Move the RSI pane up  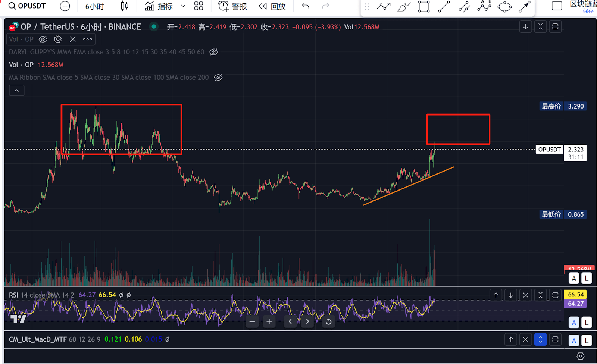(496, 295)
